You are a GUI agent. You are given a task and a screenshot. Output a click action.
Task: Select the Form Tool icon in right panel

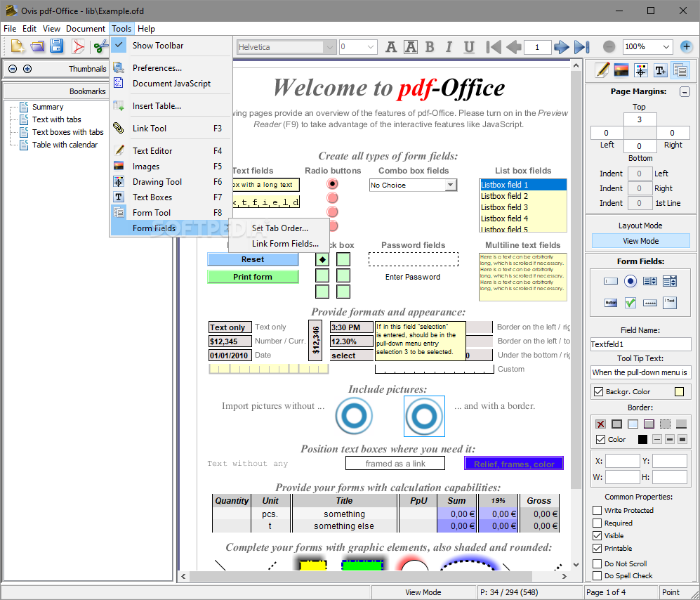click(680, 70)
